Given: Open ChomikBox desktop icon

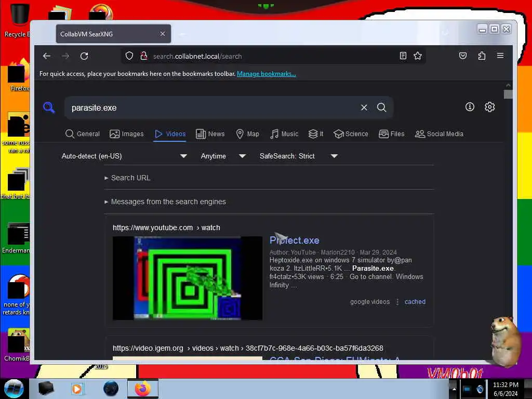Looking at the screenshot, I should pyautogui.click(x=17, y=345).
